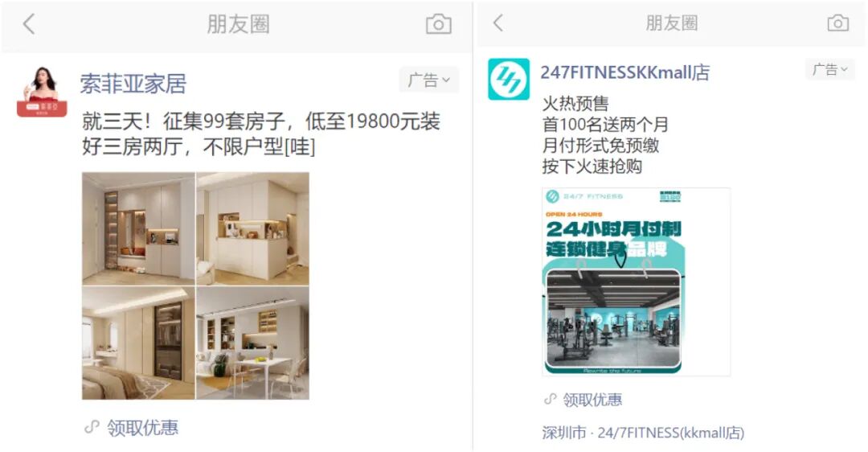868x452 pixels.
Task: Expand the 广告 dropdown on 247FITNESS post
Action: tap(829, 70)
